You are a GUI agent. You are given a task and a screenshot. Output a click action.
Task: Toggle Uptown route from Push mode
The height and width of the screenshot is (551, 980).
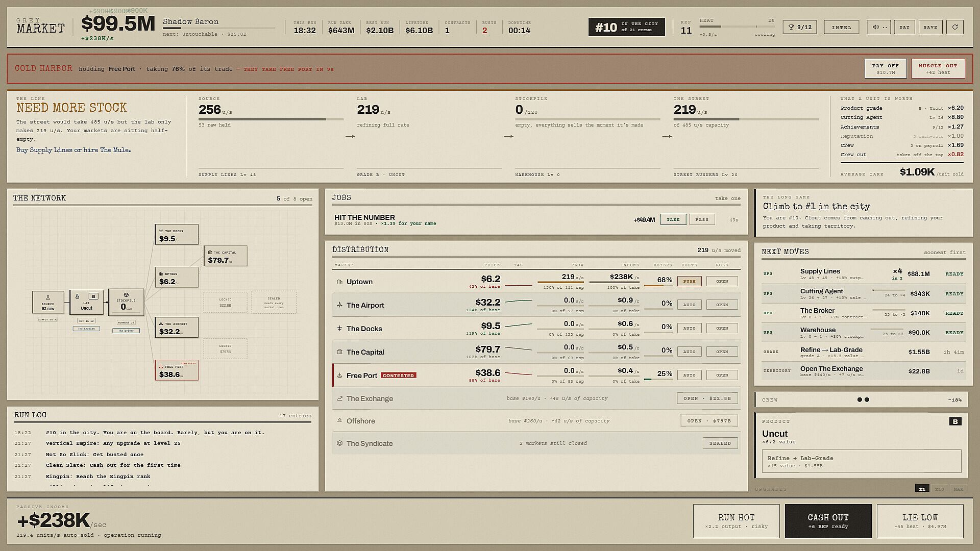coord(689,281)
